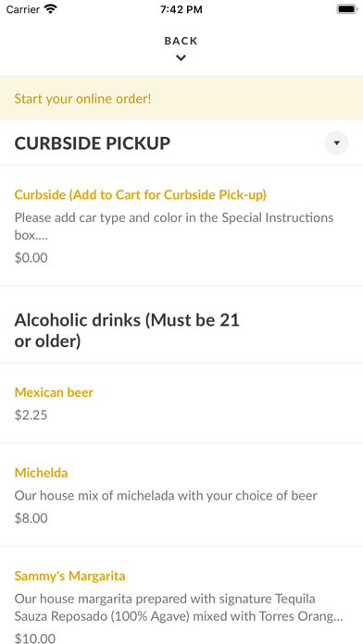Tap the curbside special instructions description
The height and width of the screenshot is (644, 363).
(174, 227)
